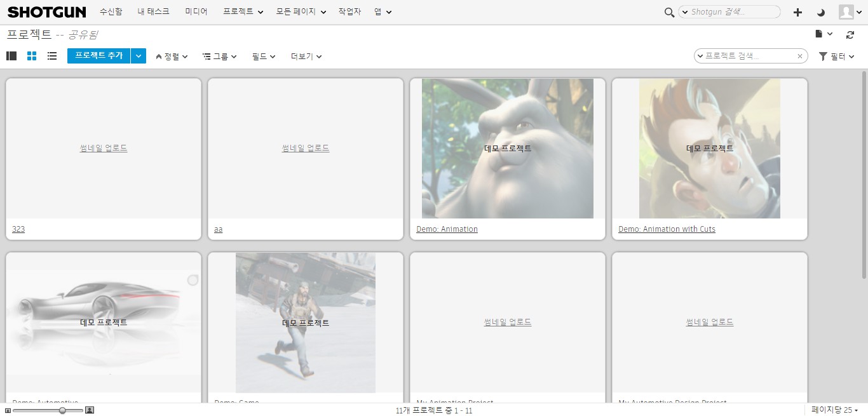Open 그룹 grouping dropdown
The height and width of the screenshot is (416, 868).
220,57
